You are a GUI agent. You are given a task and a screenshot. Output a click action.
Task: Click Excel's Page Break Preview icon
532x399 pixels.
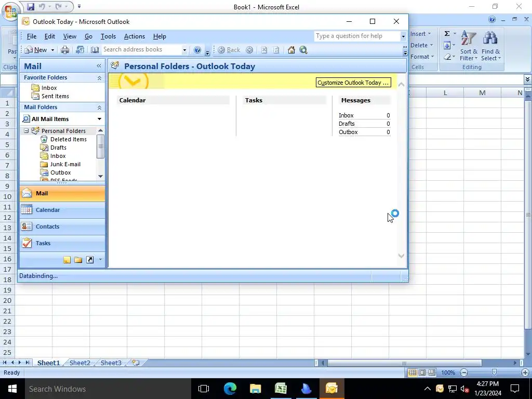(x=432, y=373)
